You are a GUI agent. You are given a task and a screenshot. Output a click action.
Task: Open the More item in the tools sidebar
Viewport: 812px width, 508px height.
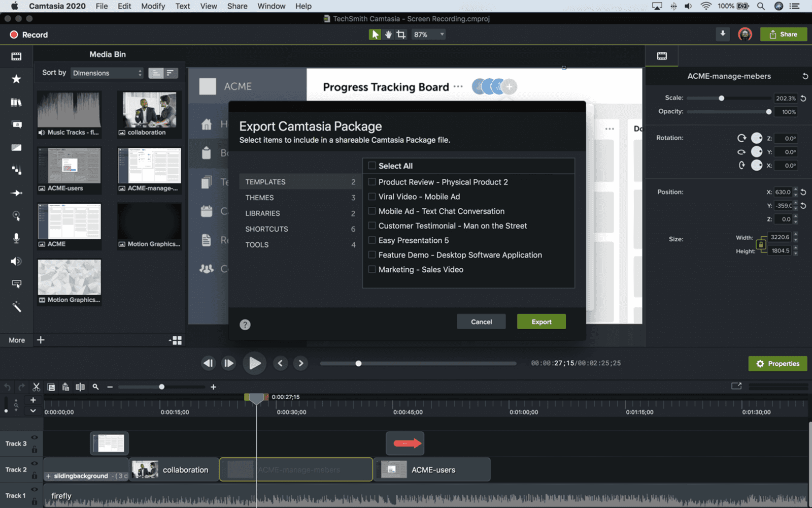[x=17, y=340]
